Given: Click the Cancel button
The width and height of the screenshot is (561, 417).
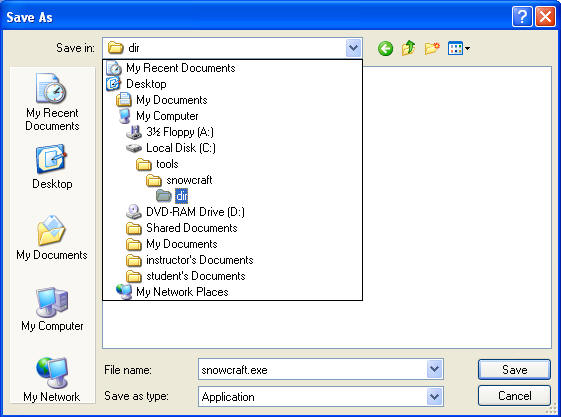Looking at the screenshot, I should tap(514, 396).
